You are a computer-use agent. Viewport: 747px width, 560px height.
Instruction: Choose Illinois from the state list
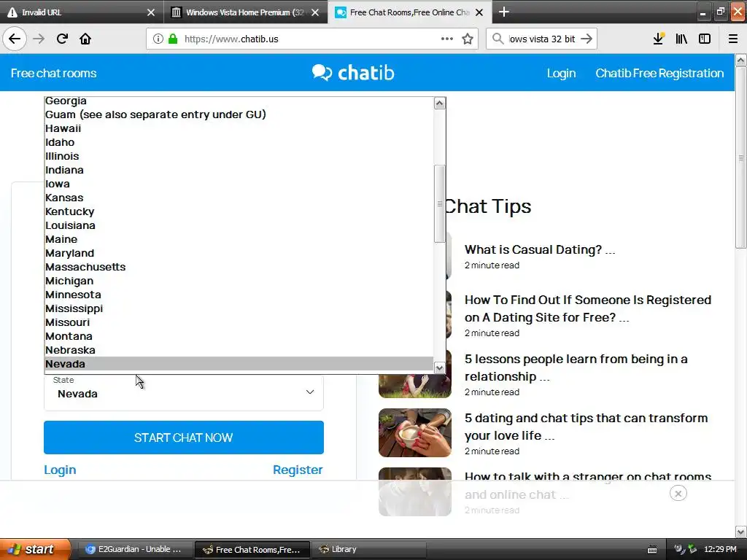coord(239,156)
